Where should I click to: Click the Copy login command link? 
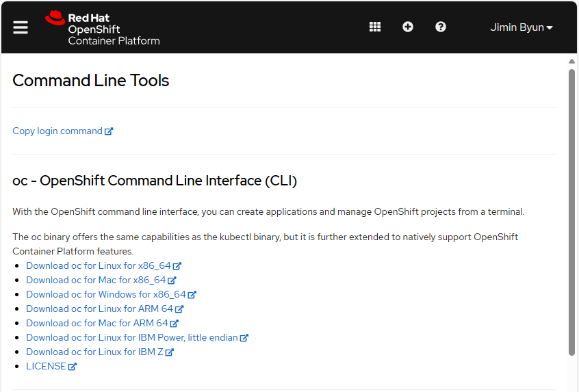(57, 131)
